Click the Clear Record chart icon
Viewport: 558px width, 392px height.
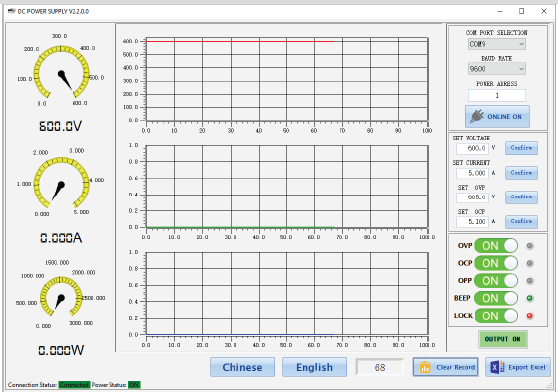coord(425,367)
